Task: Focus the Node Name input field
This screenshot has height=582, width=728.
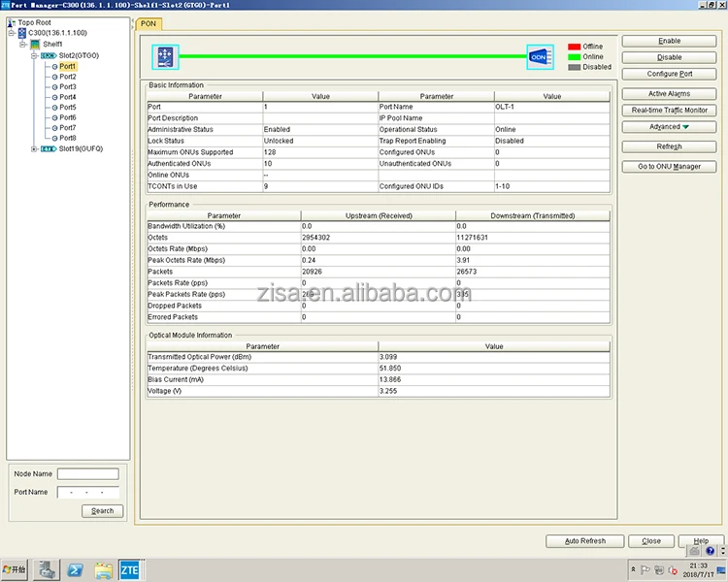Action: (x=88, y=474)
